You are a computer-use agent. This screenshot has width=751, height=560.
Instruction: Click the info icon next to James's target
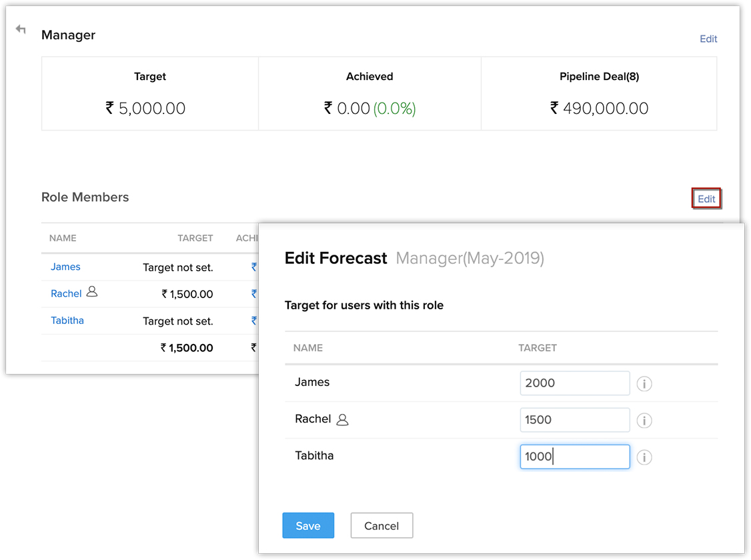coord(644,384)
